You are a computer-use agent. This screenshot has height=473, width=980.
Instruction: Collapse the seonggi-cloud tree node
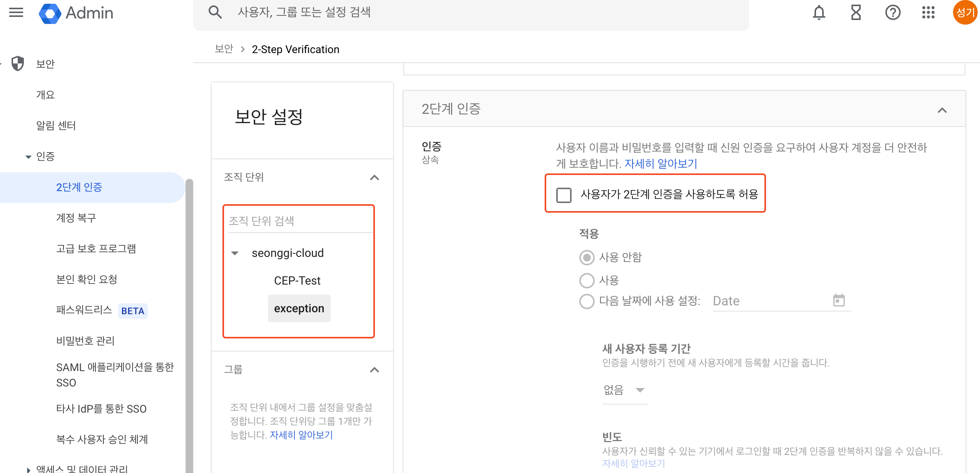(235, 253)
